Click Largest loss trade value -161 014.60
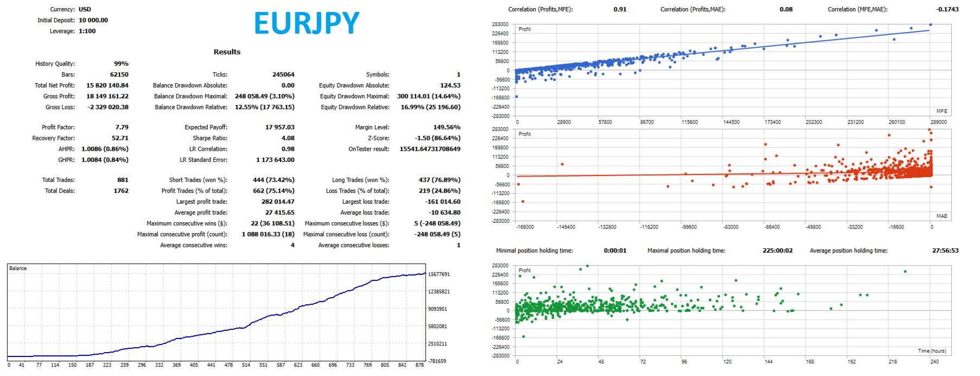The height and width of the screenshot is (376, 980). [x=443, y=202]
